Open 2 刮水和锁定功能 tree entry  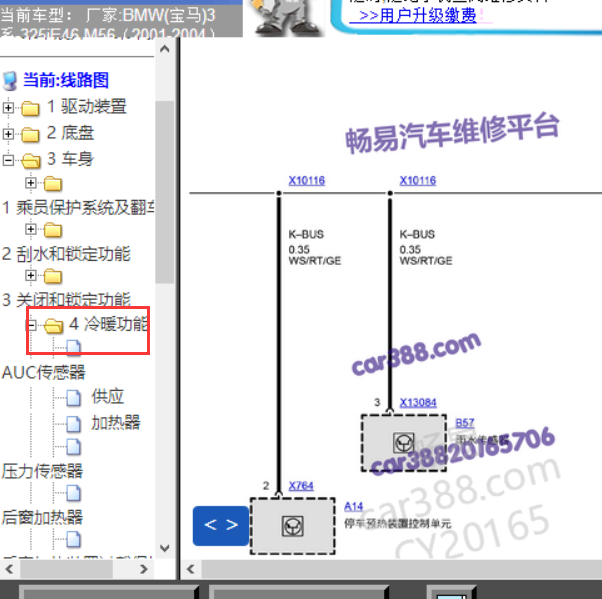(66, 254)
